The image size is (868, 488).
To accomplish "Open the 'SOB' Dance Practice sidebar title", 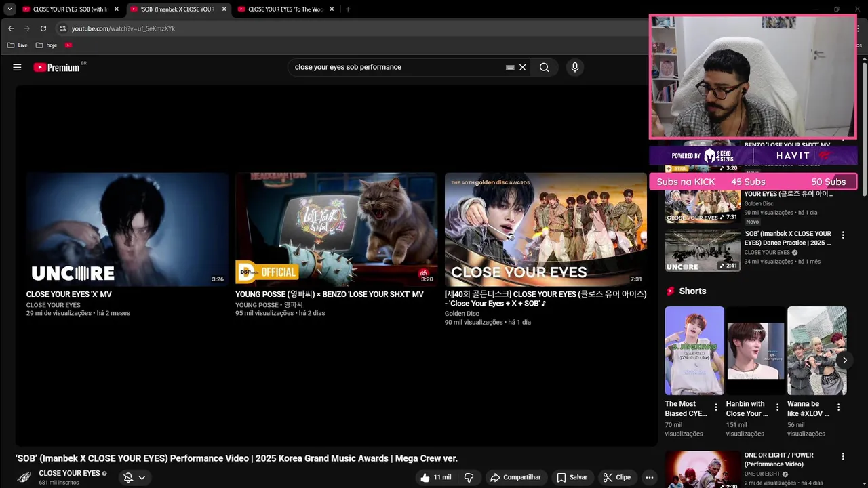I will point(788,238).
